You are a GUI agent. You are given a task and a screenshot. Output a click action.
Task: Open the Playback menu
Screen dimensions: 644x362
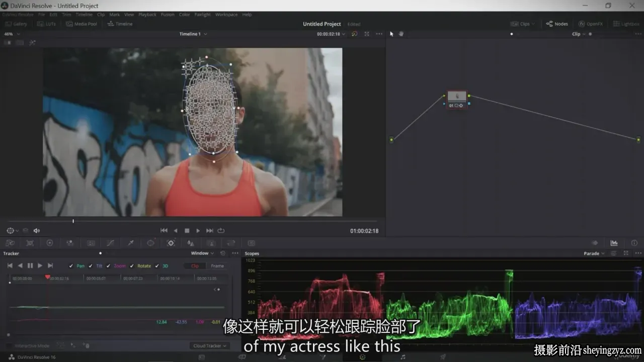point(147,15)
